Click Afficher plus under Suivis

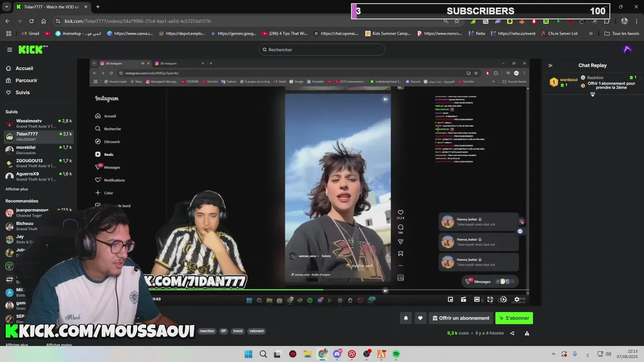click(x=17, y=189)
